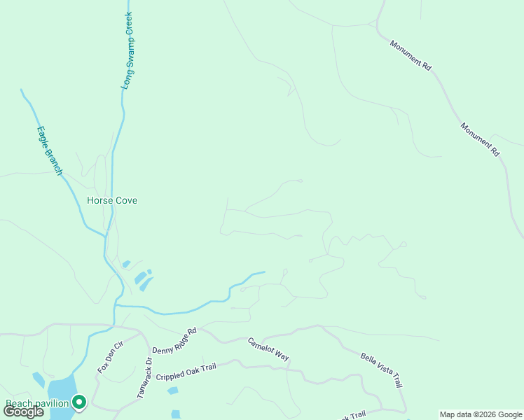Click the partial Trail label at bottom edge
This screenshot has width=524, height=420.
tap(353, 416)
